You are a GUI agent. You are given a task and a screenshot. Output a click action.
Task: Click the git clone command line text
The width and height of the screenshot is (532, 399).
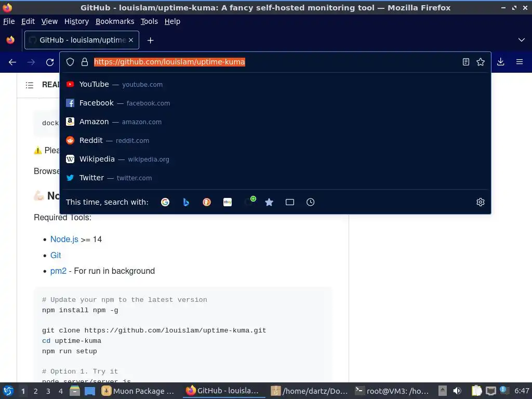coord(154,330)
